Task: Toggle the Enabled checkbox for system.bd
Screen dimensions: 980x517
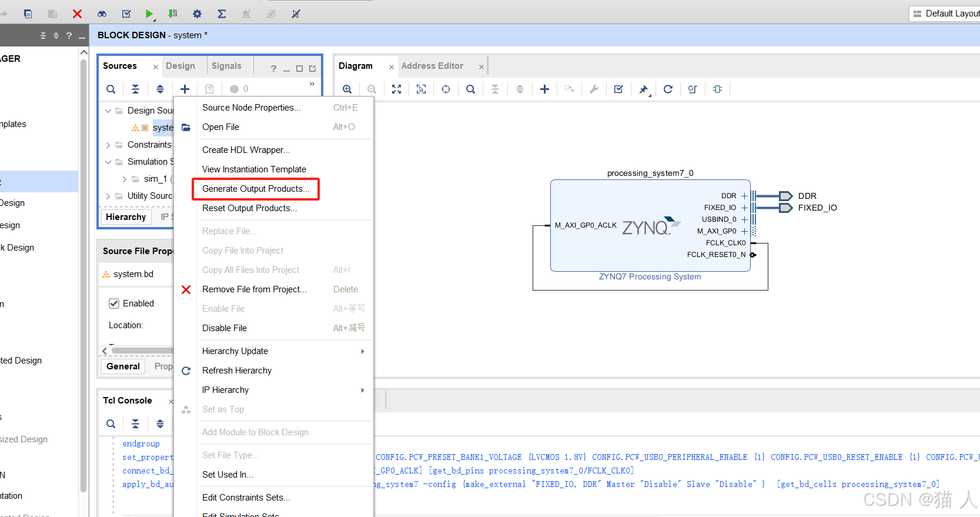Action: pyautogui.click(x=114, y=303)
